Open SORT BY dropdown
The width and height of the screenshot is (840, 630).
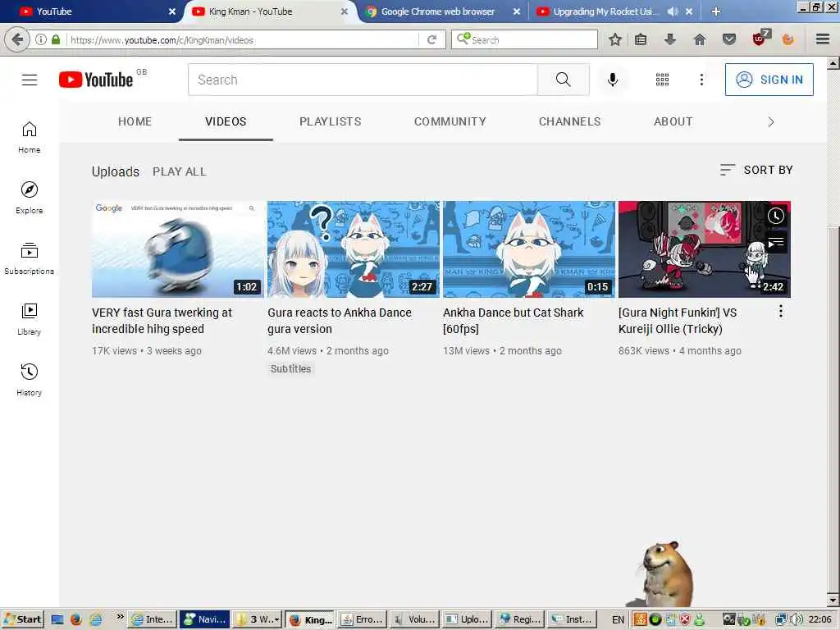pyautogui.click(x=756, y=170)
